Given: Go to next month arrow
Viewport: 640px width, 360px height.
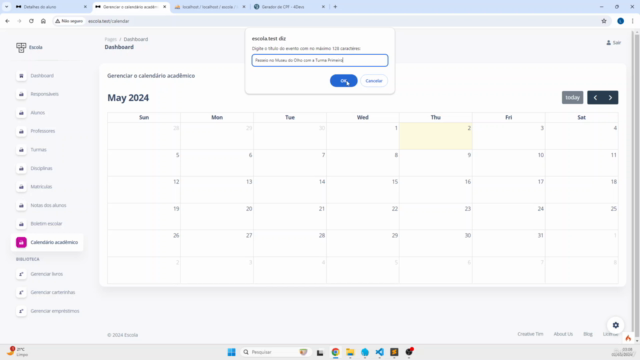Looking at the screenshot, I should (x=611, y=98).
